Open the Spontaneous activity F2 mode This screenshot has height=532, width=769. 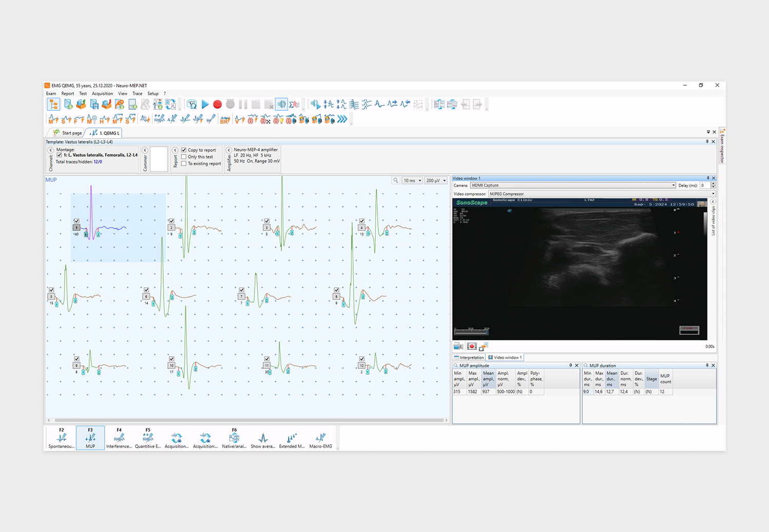61,438
